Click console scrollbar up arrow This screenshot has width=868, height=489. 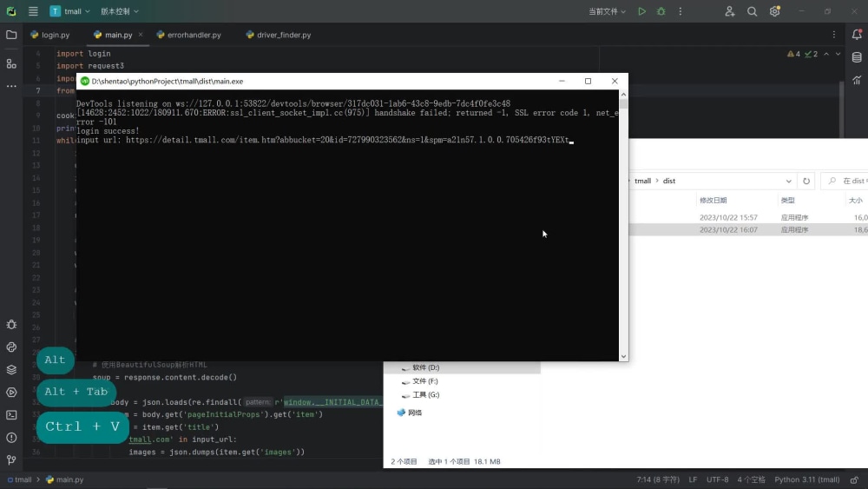[x=623, y=95]
